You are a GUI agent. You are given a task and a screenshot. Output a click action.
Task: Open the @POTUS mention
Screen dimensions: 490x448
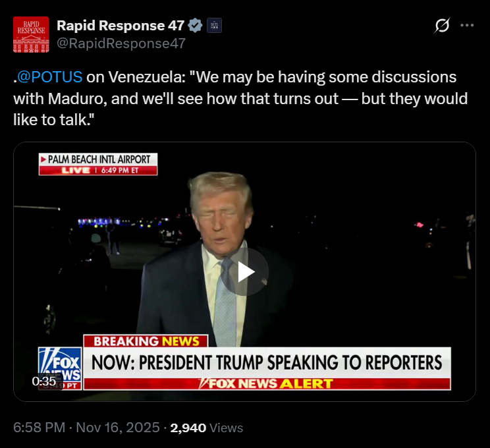tap(51, 77)
